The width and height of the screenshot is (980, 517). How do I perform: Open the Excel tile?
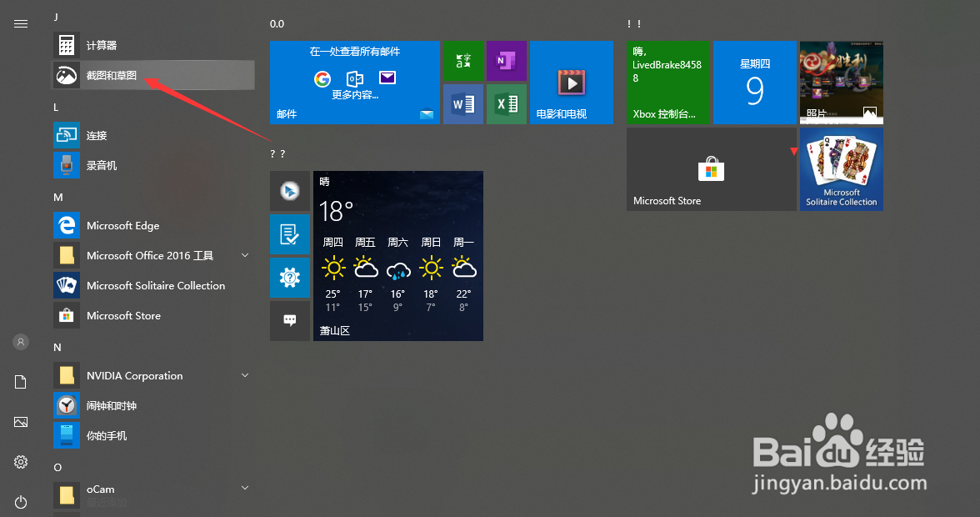click(x=507, y=103)
